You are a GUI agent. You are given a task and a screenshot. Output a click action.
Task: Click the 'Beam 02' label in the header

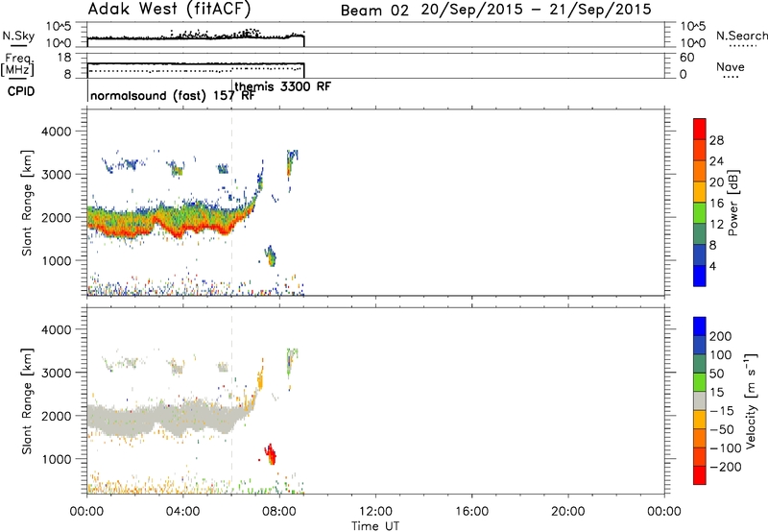[x=374, y=11]
